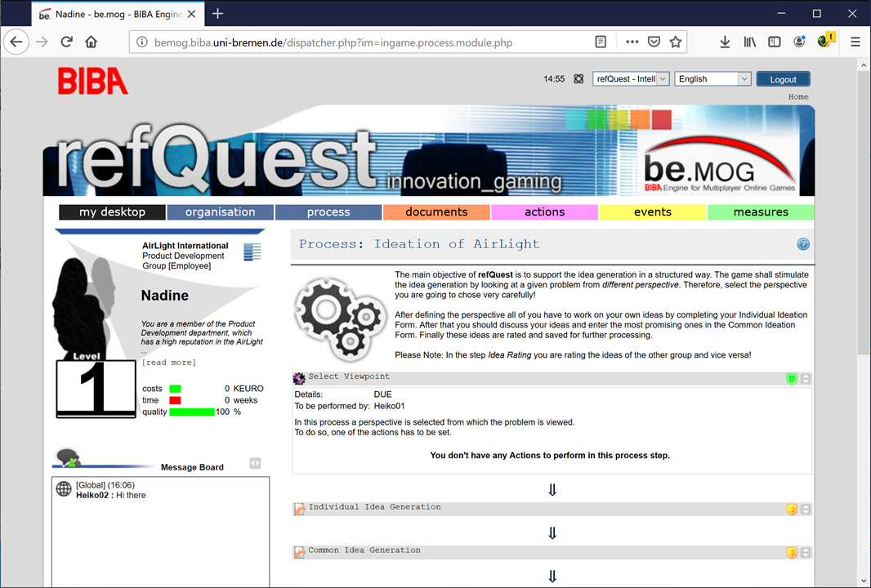Show site information for bemog.biba.uni-bremen.de
871x588 pixels.
click(x=142, y=42)
